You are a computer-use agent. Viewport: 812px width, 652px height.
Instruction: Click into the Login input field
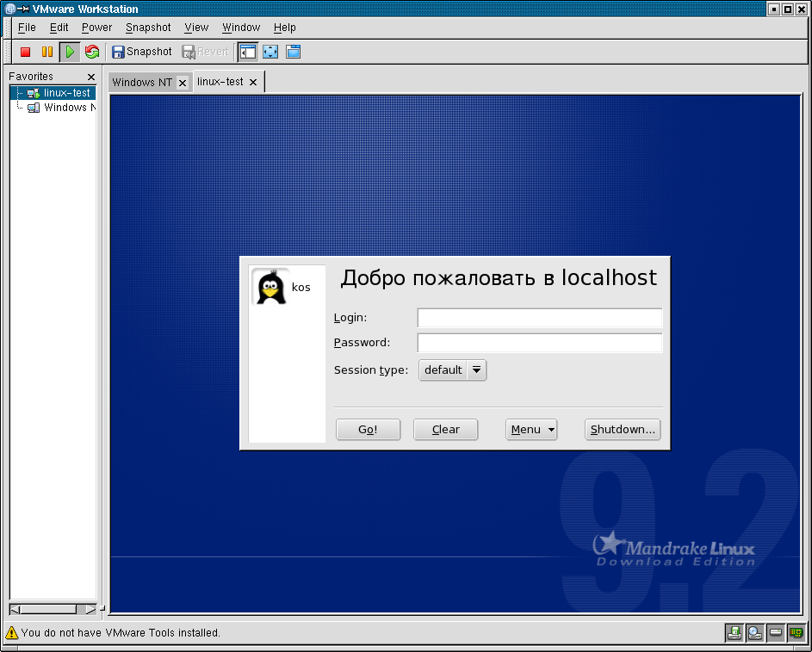(x=540, y=318)
